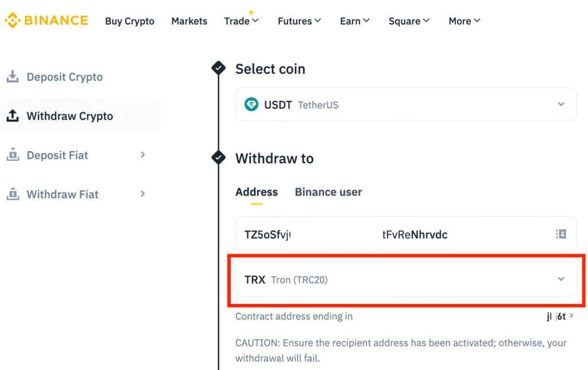Open the address book icon
Screen dimensions: 588x370
pyautogui.click(x=561, y=234)
